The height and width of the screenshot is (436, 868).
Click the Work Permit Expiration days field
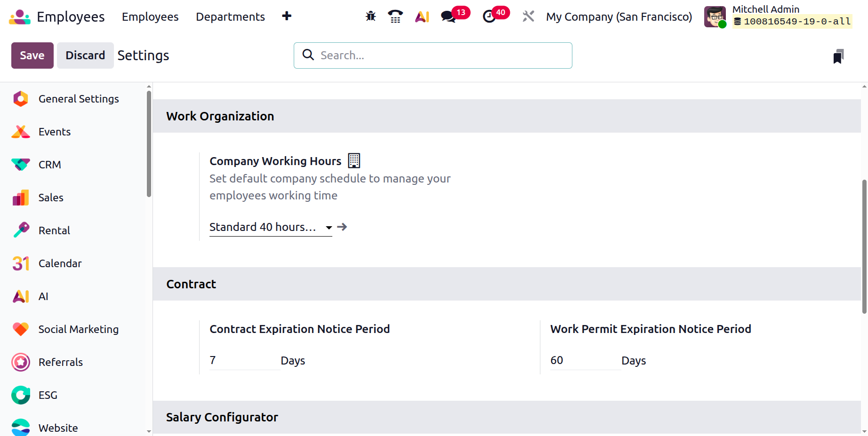[585, 361]
